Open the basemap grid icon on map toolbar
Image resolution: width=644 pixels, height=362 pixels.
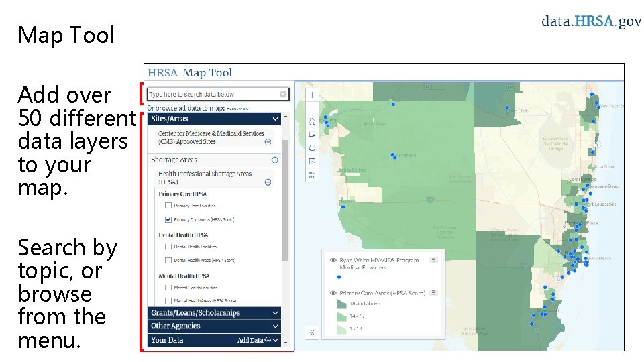click(x=312, y=175)
